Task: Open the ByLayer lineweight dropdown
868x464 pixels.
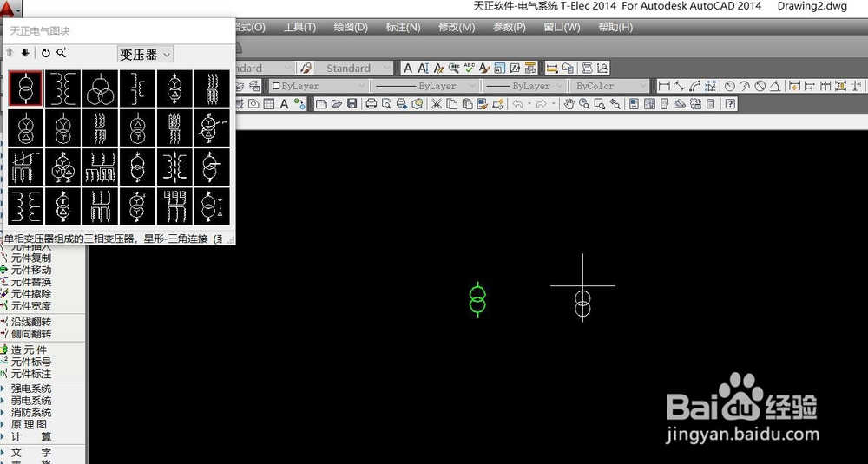Action: coord(523,86)
